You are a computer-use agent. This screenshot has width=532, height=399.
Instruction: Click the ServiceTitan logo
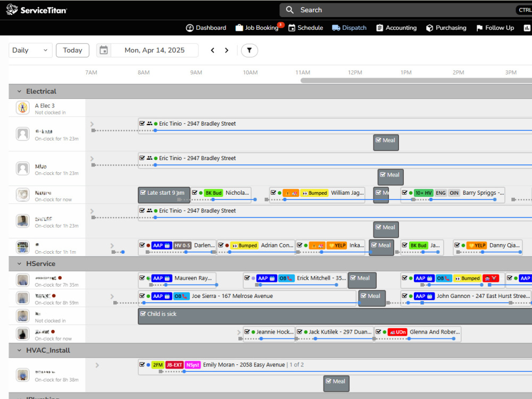click(37, 10)
